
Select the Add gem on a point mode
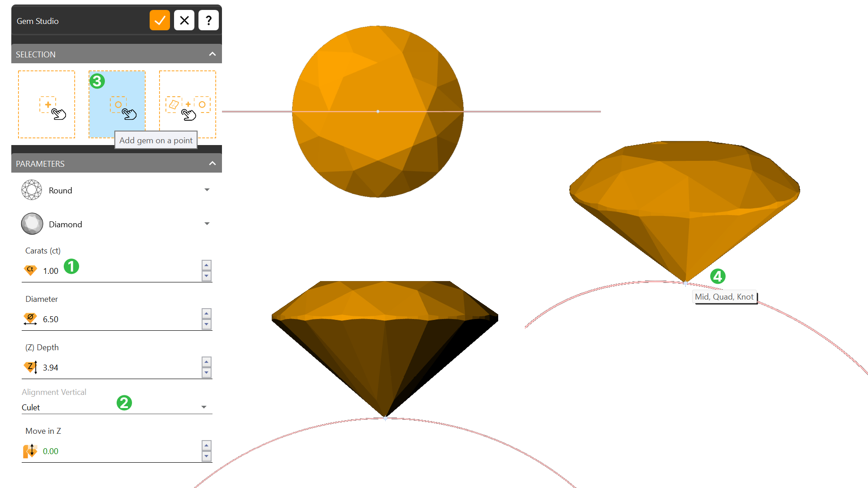click(117, 104)
